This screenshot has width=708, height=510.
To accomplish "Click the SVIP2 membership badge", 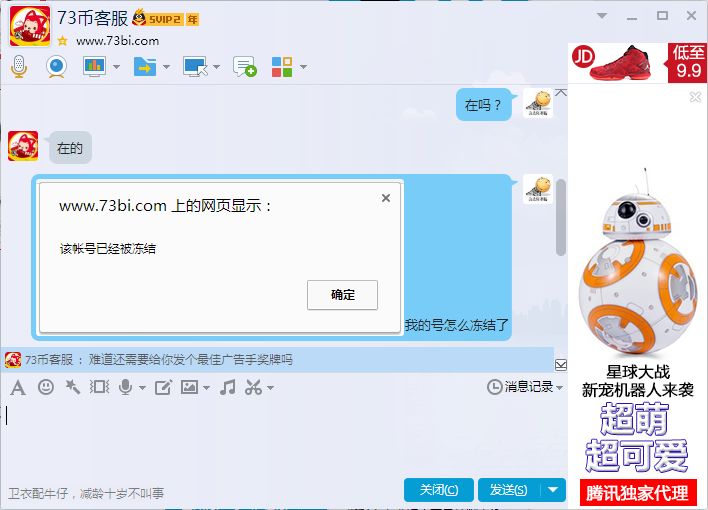I will click(x=158, y=19).
